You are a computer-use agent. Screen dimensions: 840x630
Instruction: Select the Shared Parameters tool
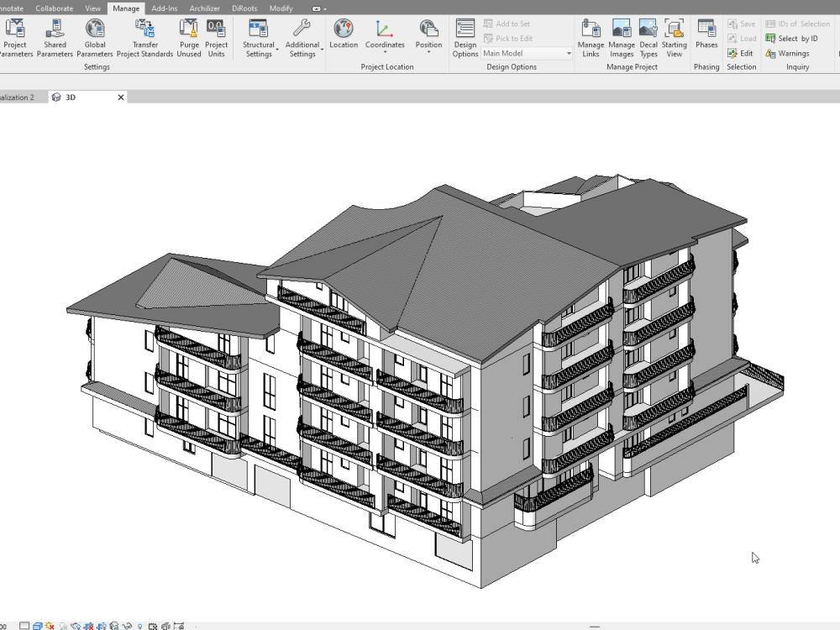(x=55, y=38)
